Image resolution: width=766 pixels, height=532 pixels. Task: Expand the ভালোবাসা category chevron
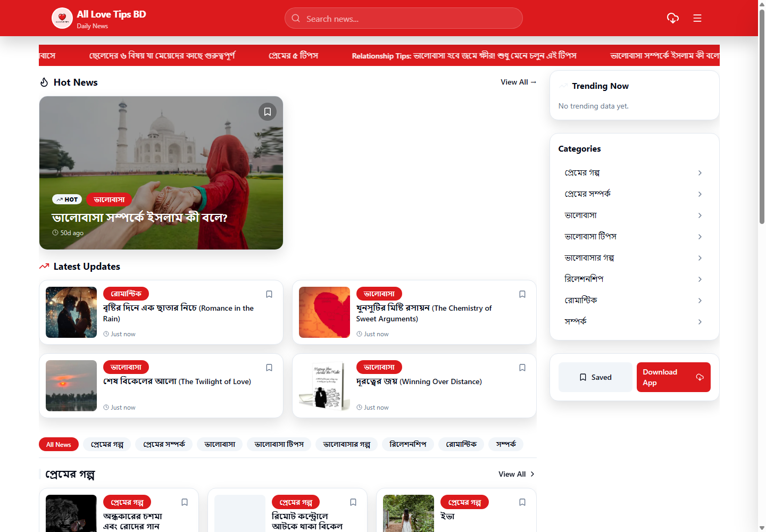[700, 215]
